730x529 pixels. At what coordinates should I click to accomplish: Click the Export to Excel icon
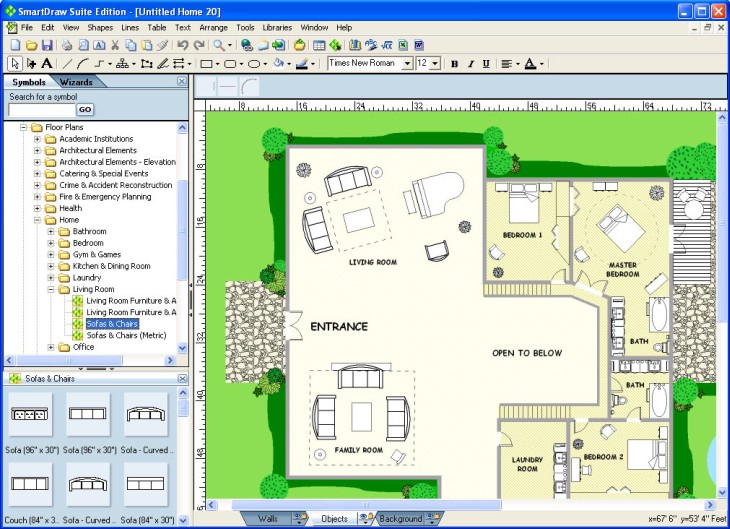[x=402, y=45]
